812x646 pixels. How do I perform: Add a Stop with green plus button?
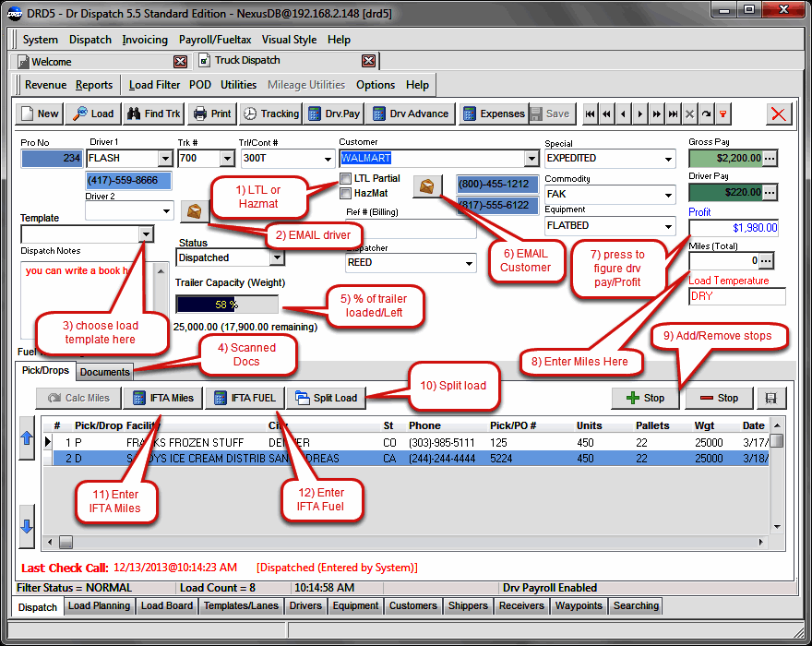click(x=645, y=398)
